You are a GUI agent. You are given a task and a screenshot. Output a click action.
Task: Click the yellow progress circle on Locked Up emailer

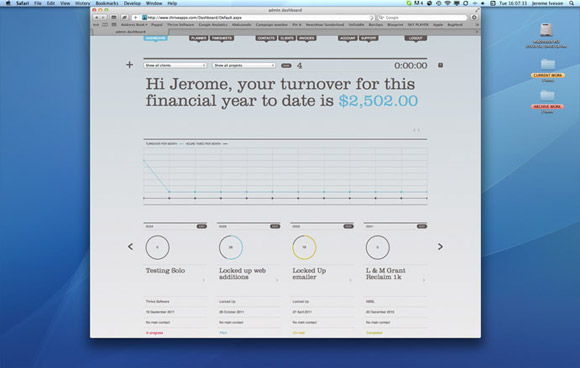[x=304, y=247]
